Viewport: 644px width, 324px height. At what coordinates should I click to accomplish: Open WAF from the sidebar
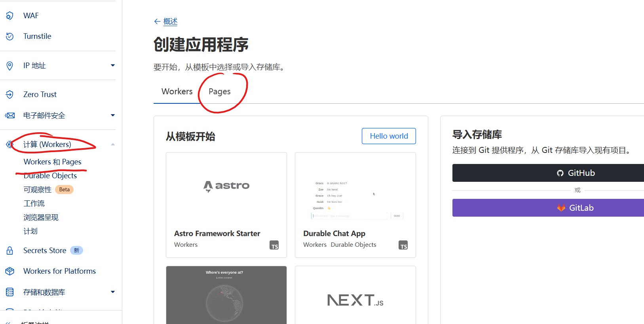[31, 16]
